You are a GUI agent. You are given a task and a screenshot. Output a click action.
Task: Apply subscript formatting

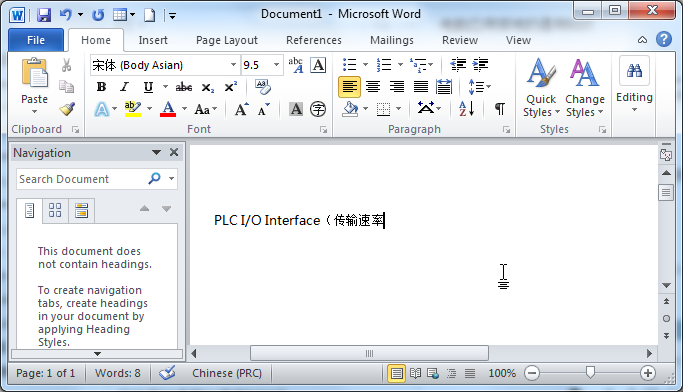click(x=208, y=88)
